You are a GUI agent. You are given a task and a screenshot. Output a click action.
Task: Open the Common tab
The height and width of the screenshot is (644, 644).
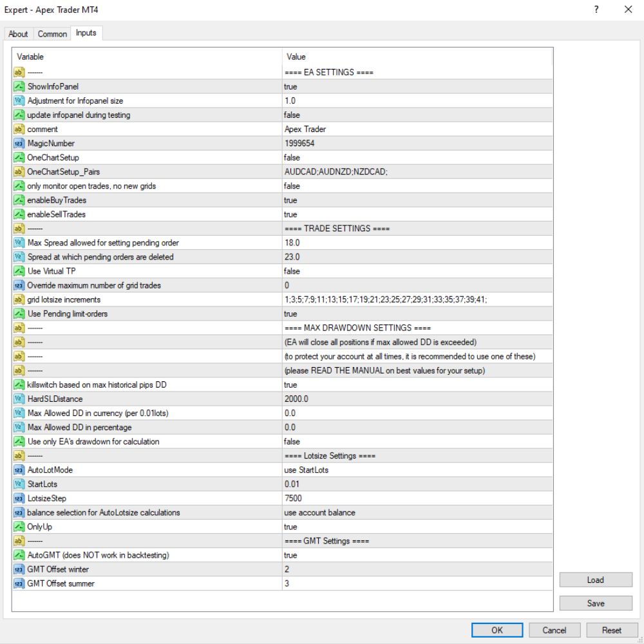click(x=52, y=33)
